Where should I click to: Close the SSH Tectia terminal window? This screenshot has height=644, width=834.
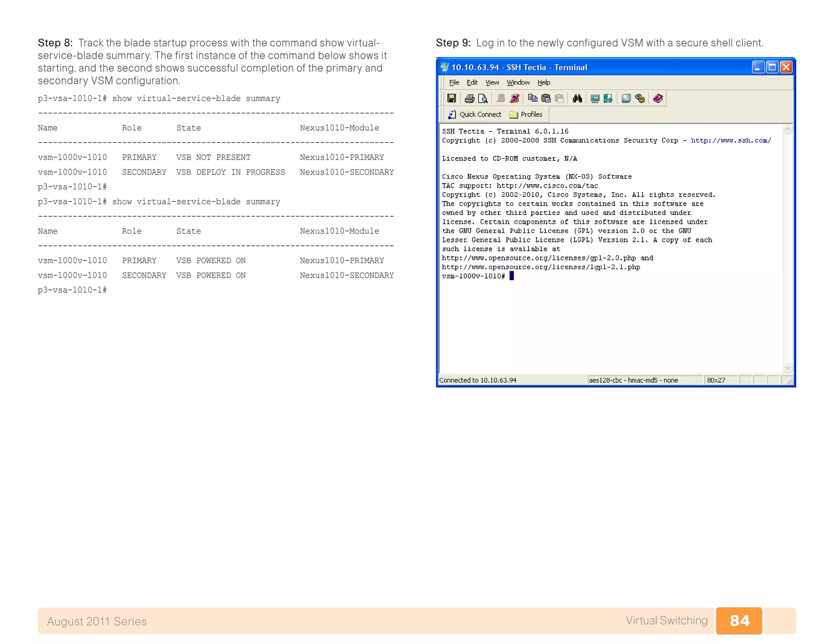tap(786, 67)
